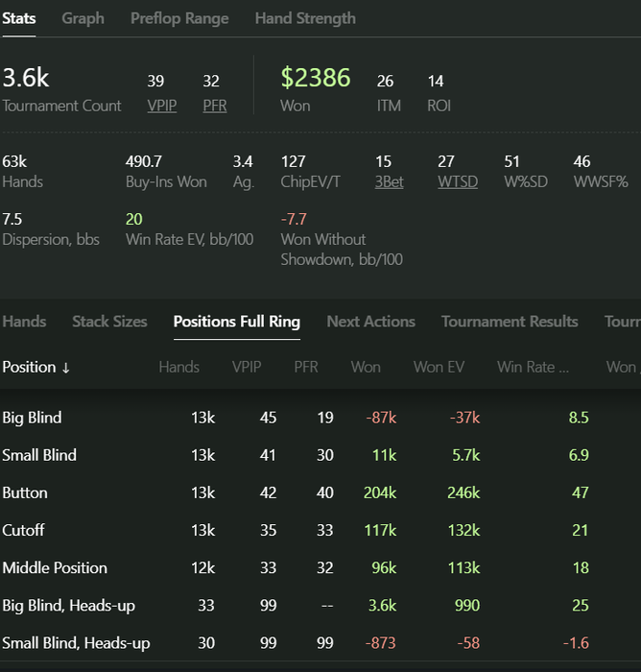Select the Hand Strength tab
Screen dimensions: 641x672
click(305, 18)
